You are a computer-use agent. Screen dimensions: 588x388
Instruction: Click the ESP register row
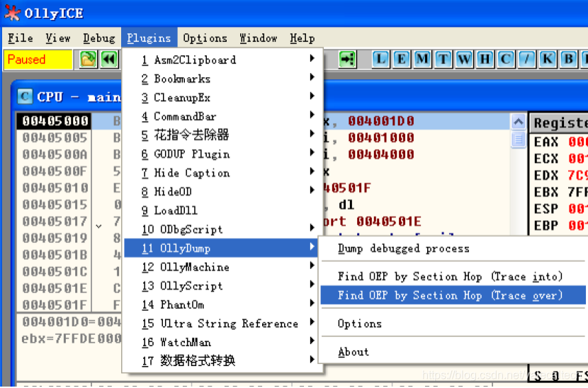click(x=559, y=208)
